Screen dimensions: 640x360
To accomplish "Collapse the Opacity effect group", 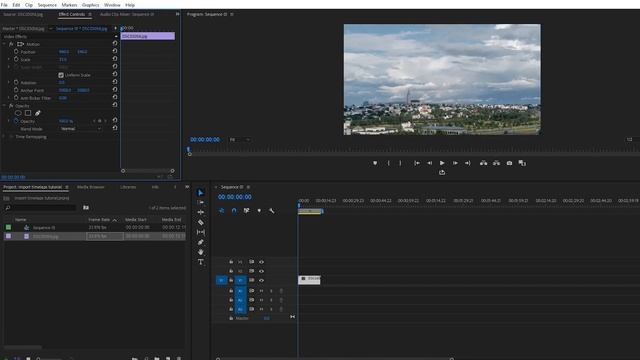I will (x=4, y=106).
